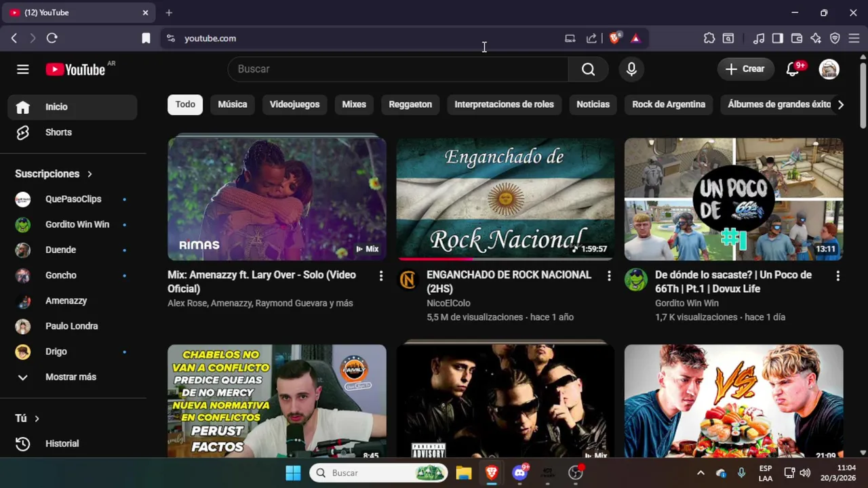Screen dimensions: 868x488
Task: Expand the Tú section
Action: coord(27,419)
